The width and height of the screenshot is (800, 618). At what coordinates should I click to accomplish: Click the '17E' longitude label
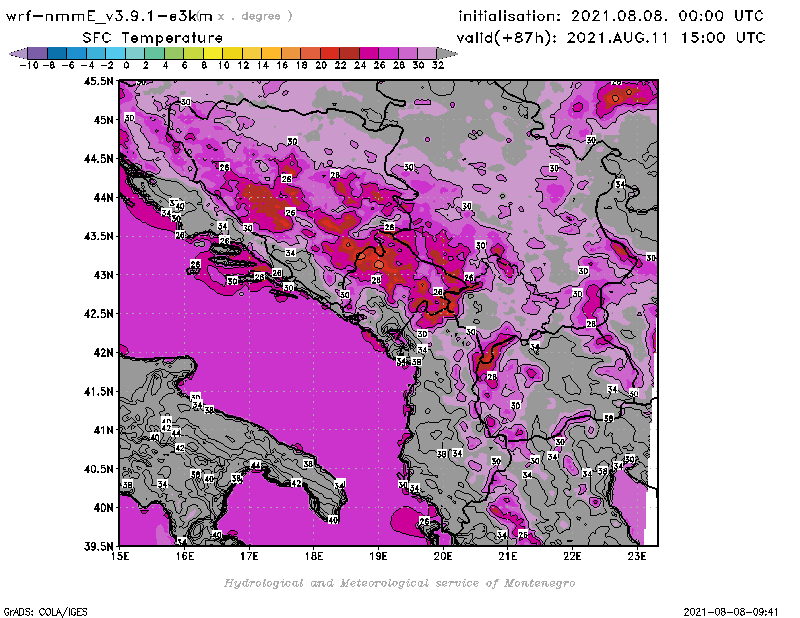(x=249, y=556)
